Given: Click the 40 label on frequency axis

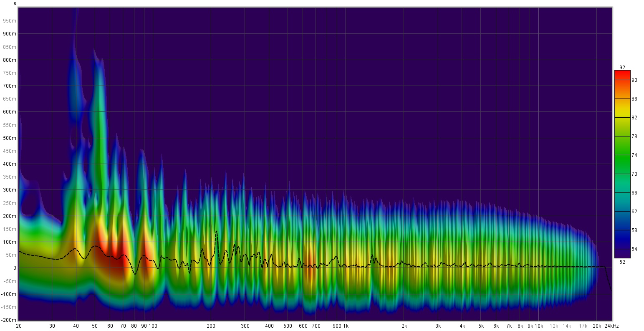Looking at the screenshot, I should [76, 326].
